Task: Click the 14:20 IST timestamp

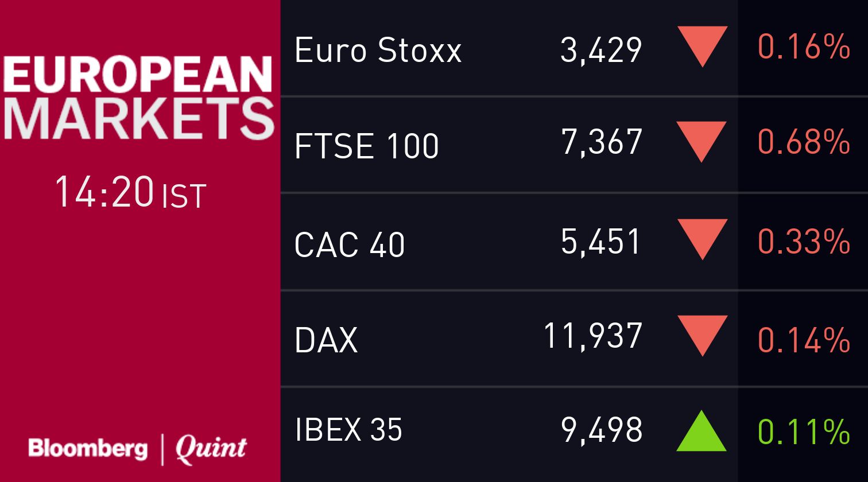Action: (130, 192)
